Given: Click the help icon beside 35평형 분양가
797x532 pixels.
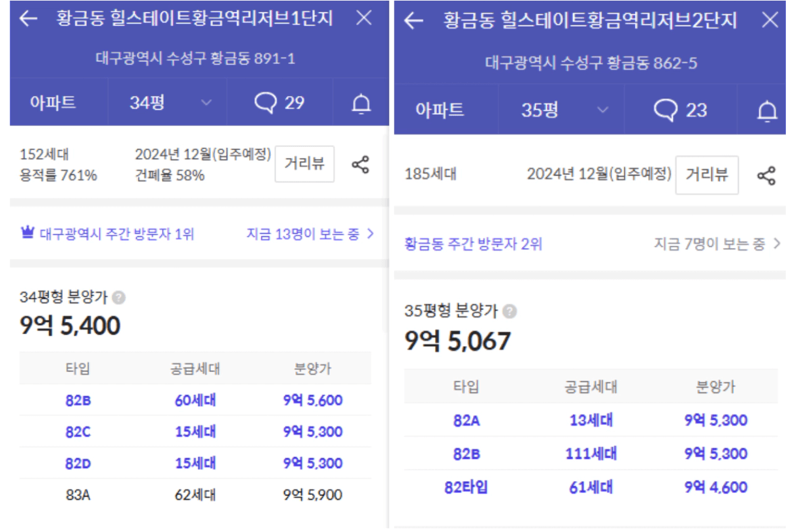Looking at the screenshot, I should click(x=510, y=311).
